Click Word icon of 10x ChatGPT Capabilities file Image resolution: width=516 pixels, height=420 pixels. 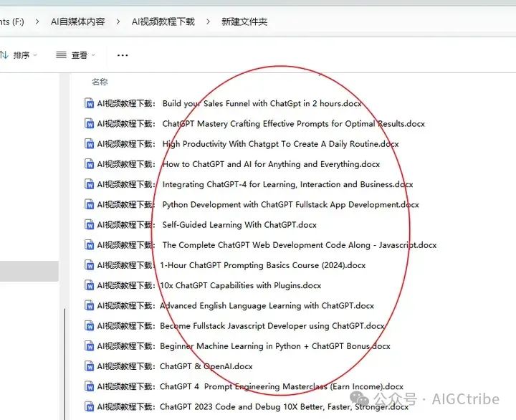point(89,285)
